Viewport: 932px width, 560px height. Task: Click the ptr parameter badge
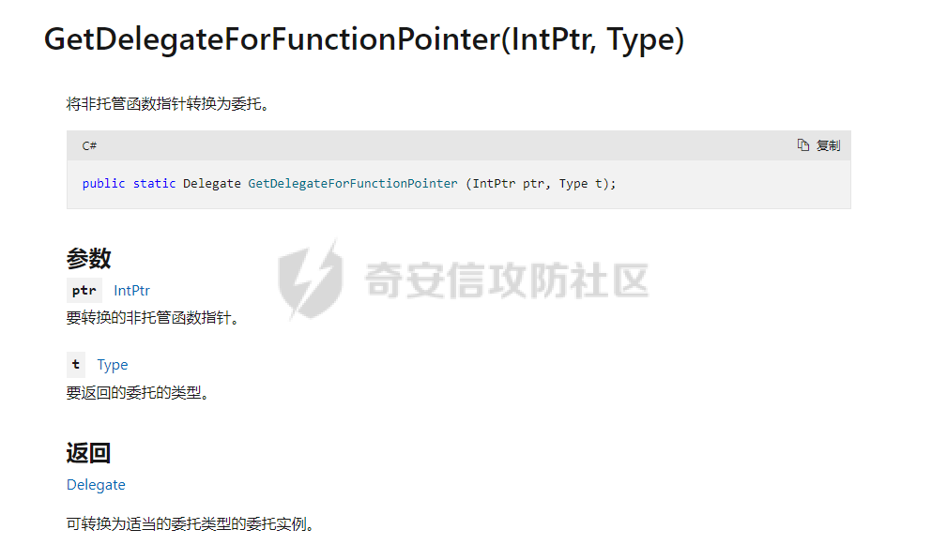coord(83,290)
